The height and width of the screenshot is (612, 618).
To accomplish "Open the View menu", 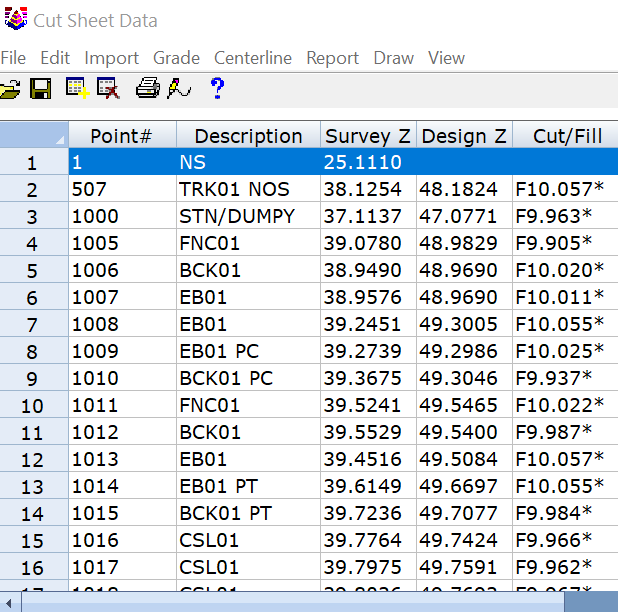I will click(446, 58).
